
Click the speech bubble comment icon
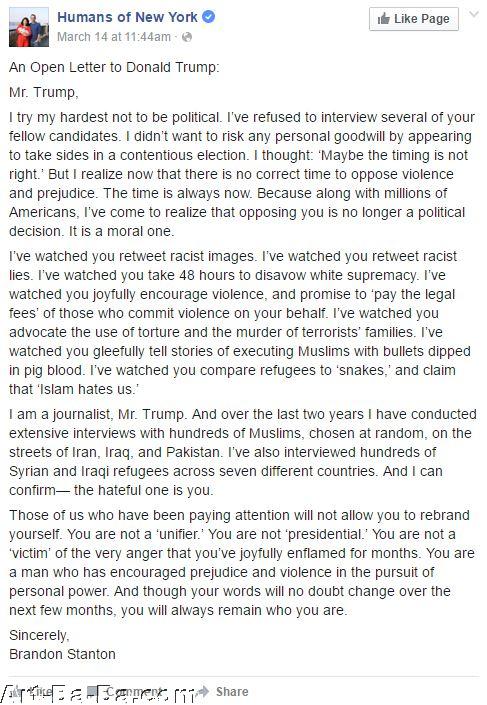click(x=94, y=691)
